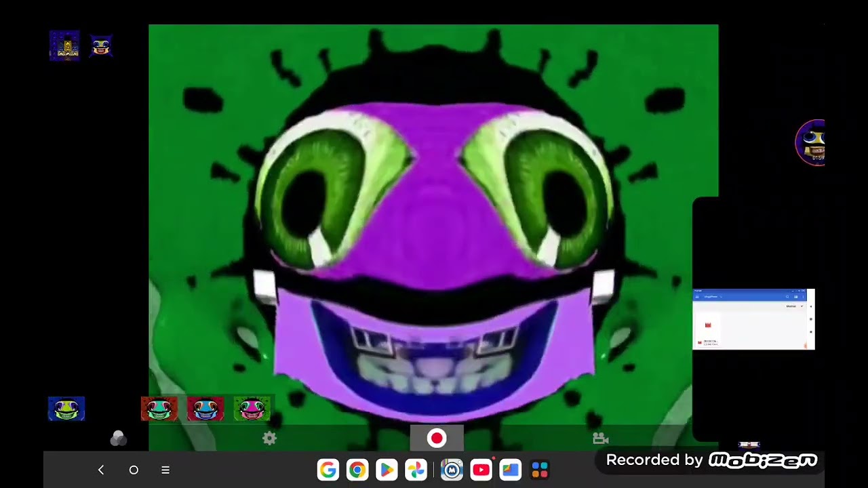Open the blue M app in the taskbar
The width and height of the screenshot is (868, 488).
(x=452, y=470)
